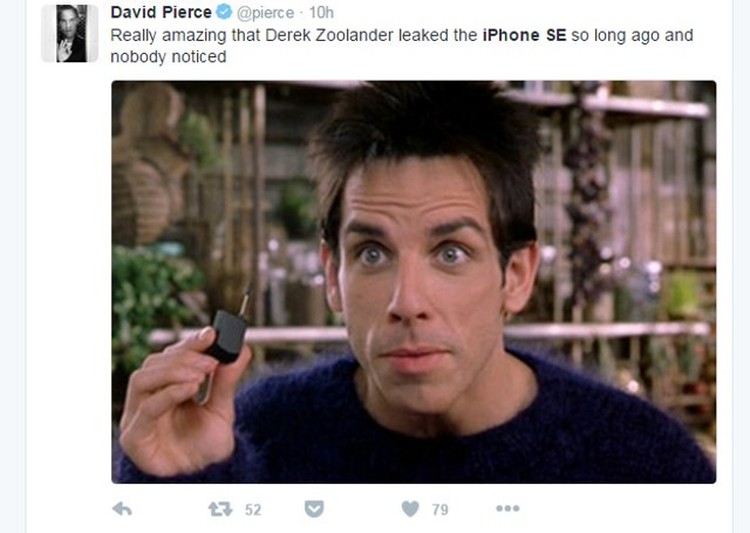Image resolution: width=750 pixels, height=533 pixels.
Task: Open the 10h timestamp permalink
Action: tap(321, 12)
